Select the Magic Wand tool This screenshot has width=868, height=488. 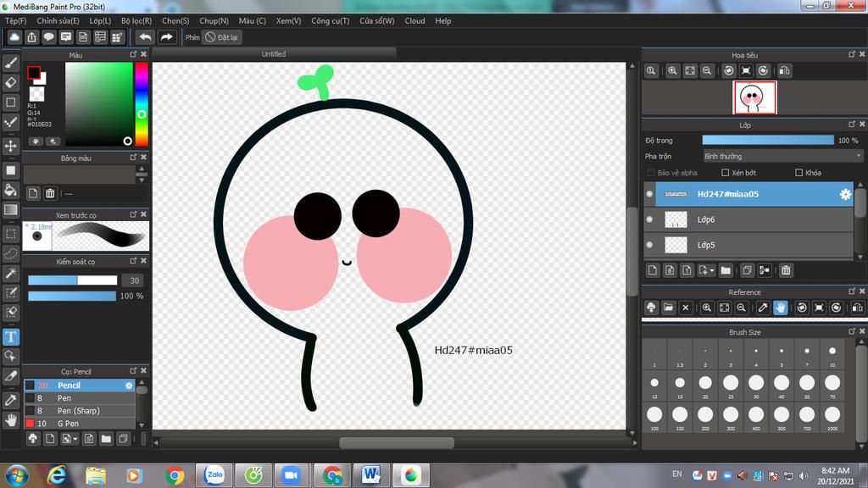pos(11,273)
